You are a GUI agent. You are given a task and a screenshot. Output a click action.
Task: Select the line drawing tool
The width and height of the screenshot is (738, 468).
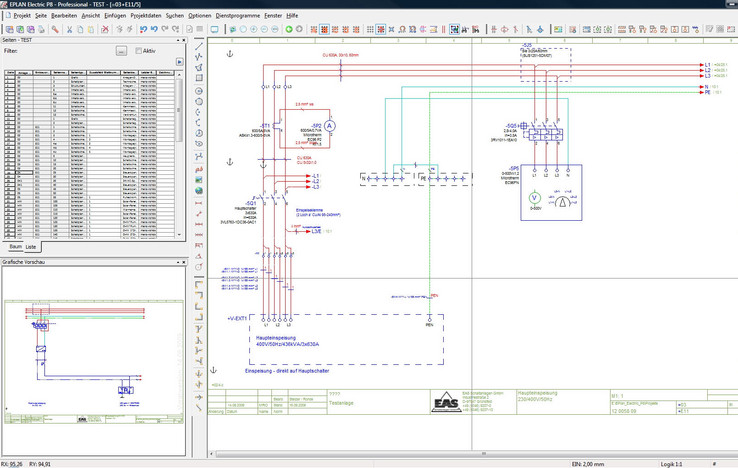[199, 45]
